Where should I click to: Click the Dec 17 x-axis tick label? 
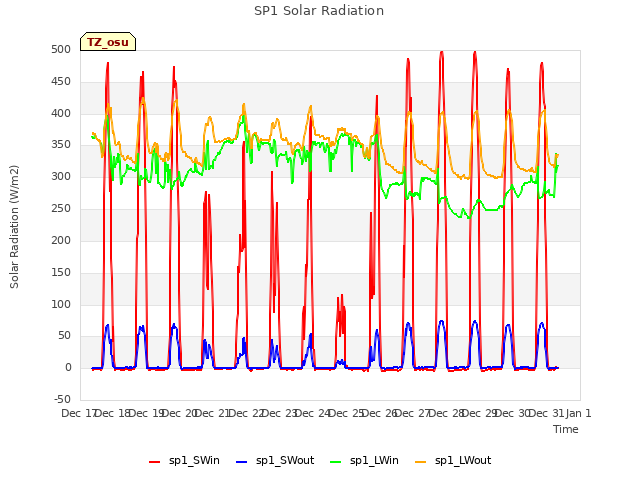pos(78,413)
